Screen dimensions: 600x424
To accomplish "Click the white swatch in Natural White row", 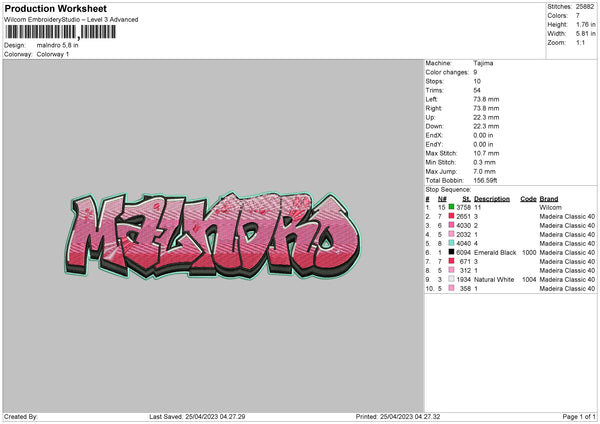I will (451, 279).
